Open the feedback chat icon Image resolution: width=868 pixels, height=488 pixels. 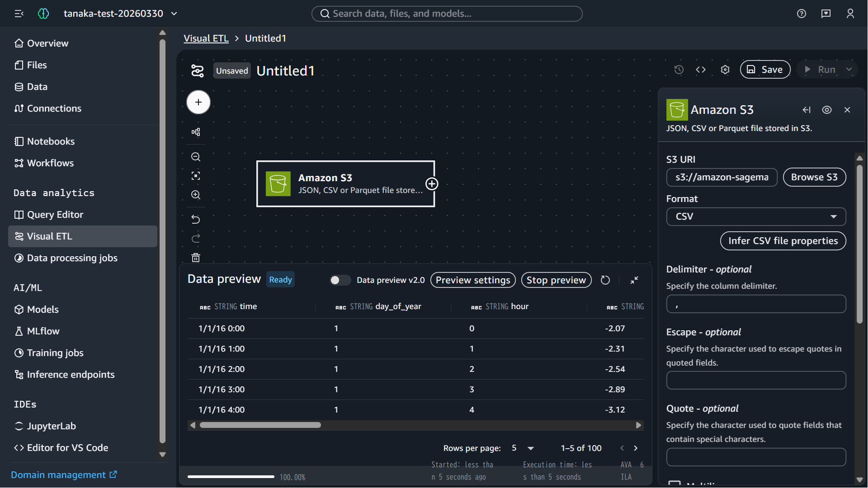tap(826, 14)
